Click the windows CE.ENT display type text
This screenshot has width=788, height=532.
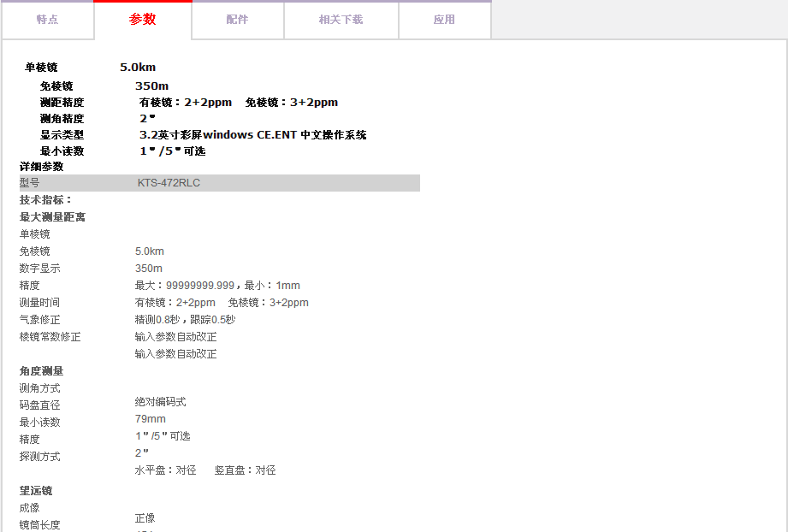[x=252, y=135]
